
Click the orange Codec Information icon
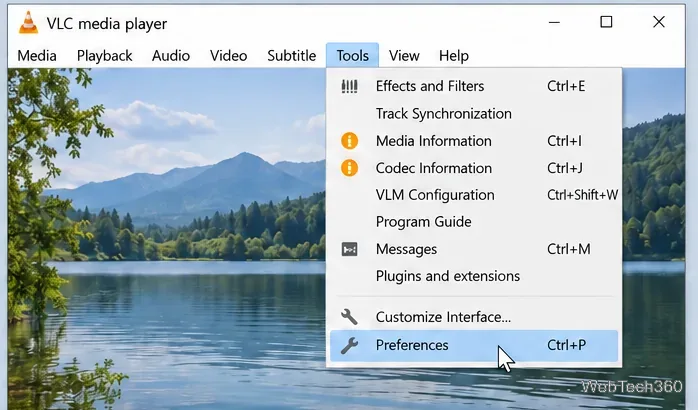(349, 168)
